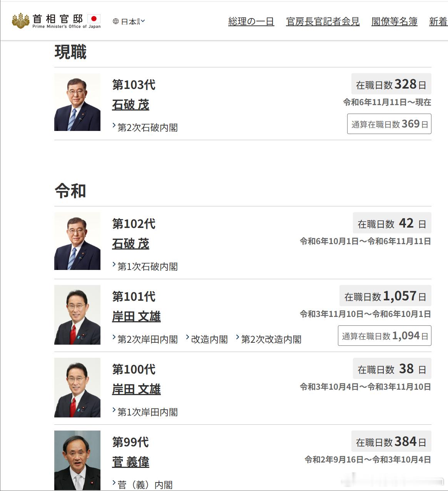Open 官房長官記者会見 menu item
Screen dimensions: 448x491
tap(323, 22)
